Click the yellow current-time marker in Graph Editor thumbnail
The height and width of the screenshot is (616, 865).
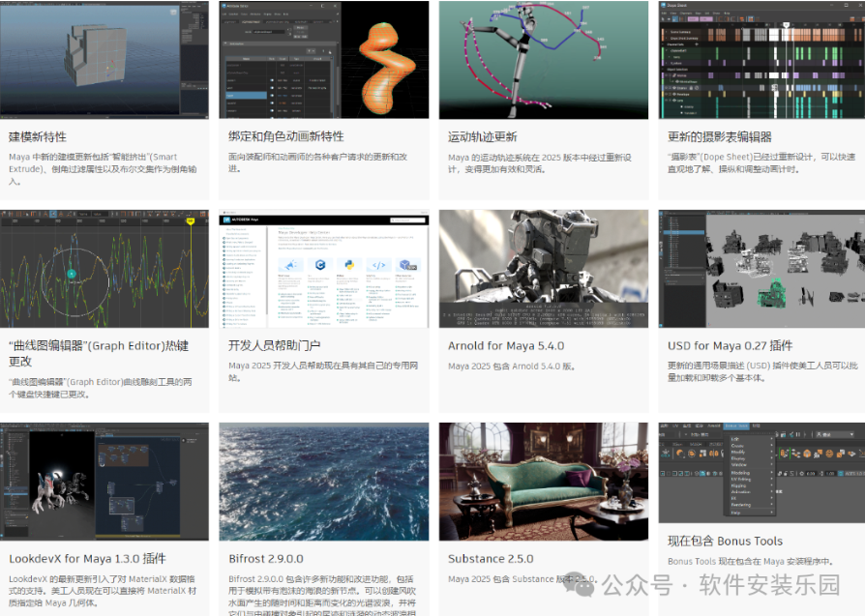point(191,221)
